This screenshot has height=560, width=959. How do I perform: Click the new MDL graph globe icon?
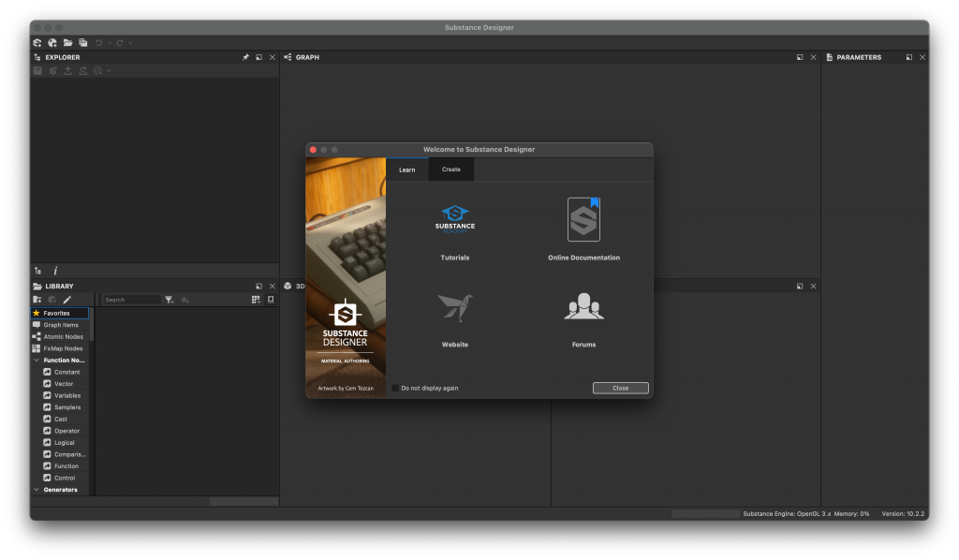click(x=52, y=43)
